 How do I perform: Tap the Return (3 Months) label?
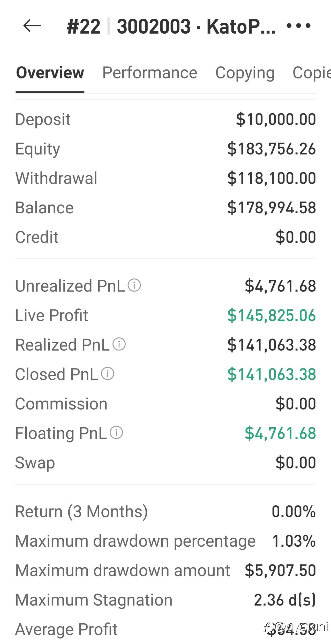point(81,511)
